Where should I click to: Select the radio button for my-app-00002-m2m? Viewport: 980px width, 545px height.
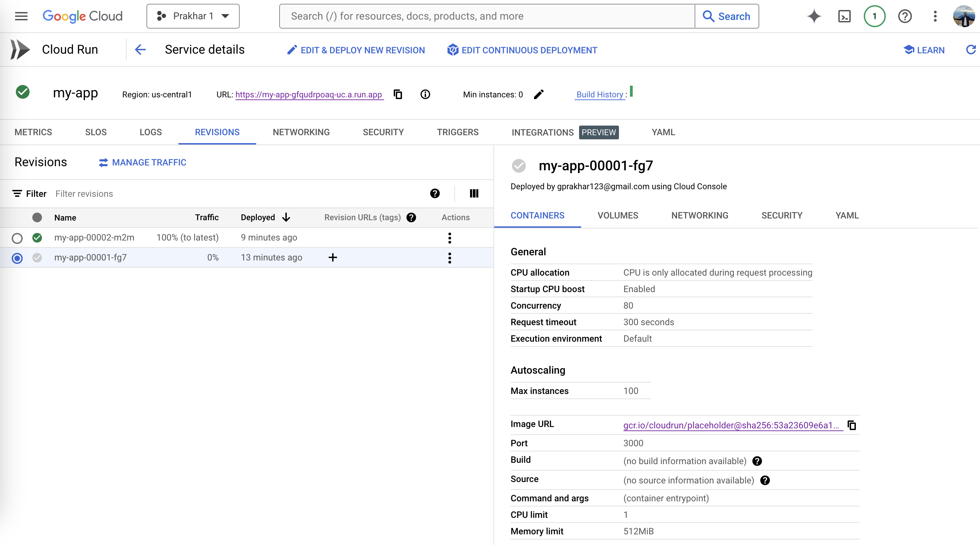(x=17, y=238)
